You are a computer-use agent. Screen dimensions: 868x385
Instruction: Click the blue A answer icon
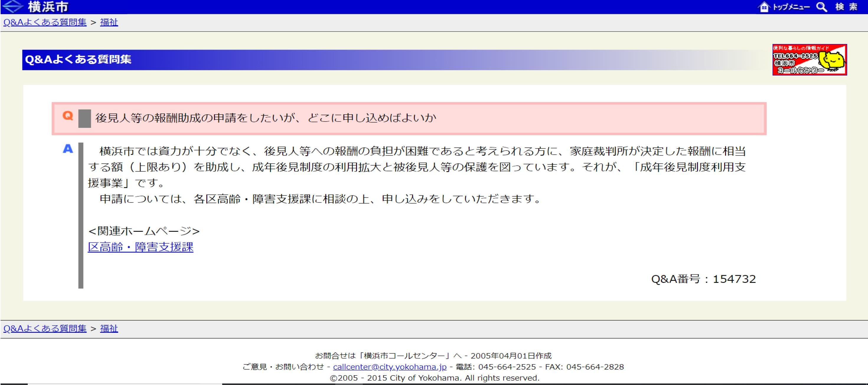tap(68, 149)
